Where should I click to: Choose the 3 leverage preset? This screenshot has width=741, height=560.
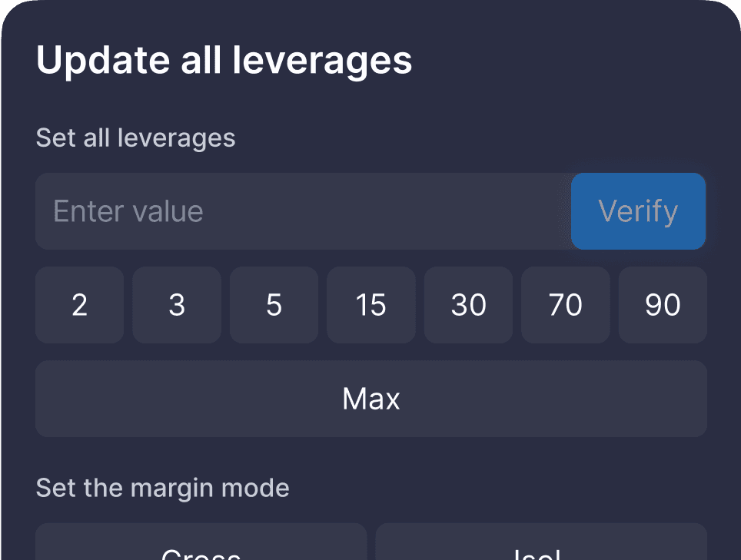177,305
